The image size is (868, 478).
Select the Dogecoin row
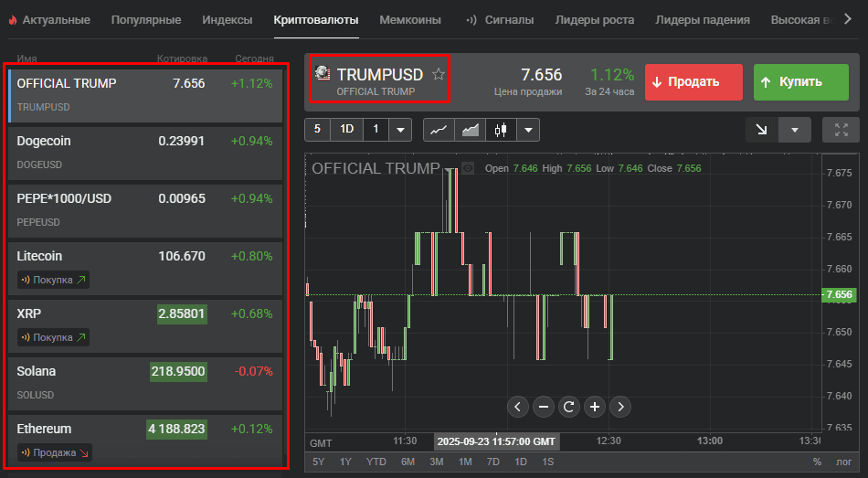(x=145, y=153)
